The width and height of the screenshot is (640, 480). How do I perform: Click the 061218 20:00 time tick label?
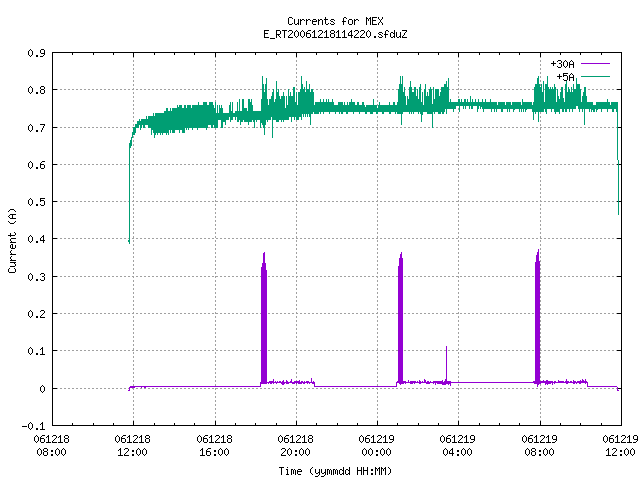click(296, 446)
